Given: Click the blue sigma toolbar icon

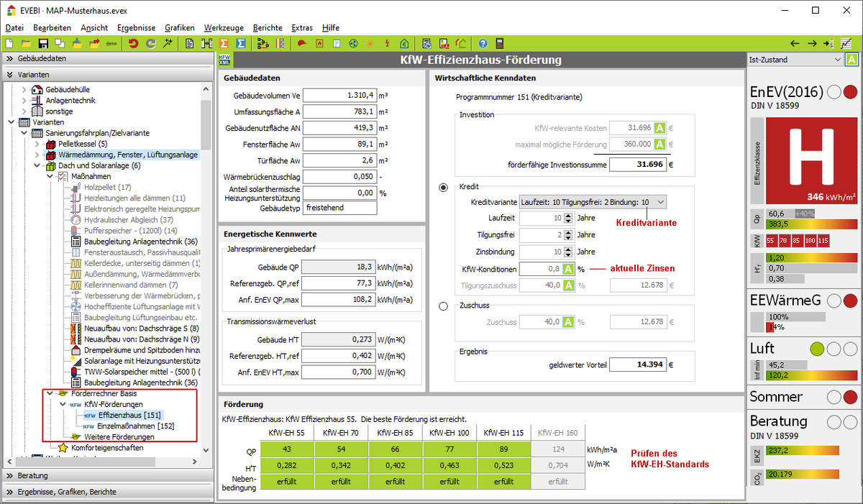Looking at the screenshot, I should click(242, 43).
